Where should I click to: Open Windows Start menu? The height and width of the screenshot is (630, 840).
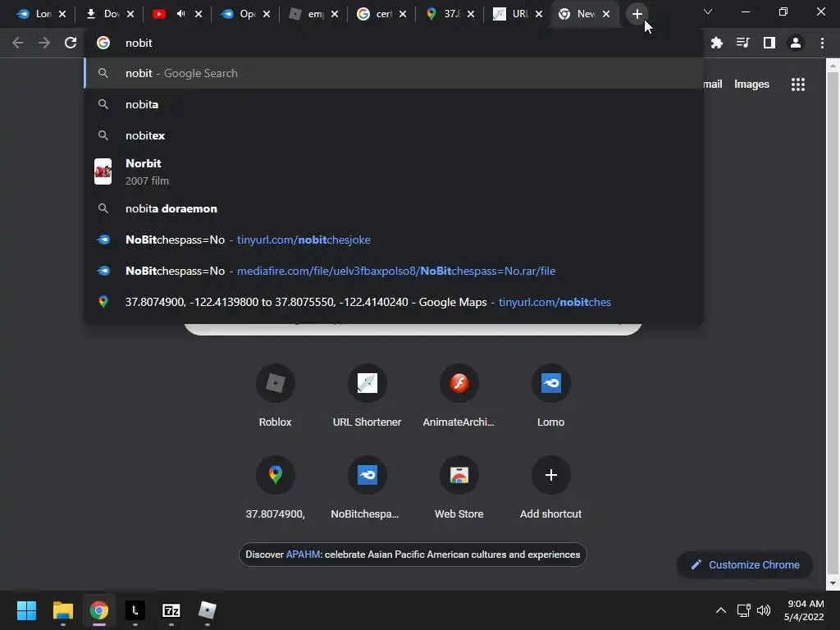pyautogui.click(x=26, y=610)
